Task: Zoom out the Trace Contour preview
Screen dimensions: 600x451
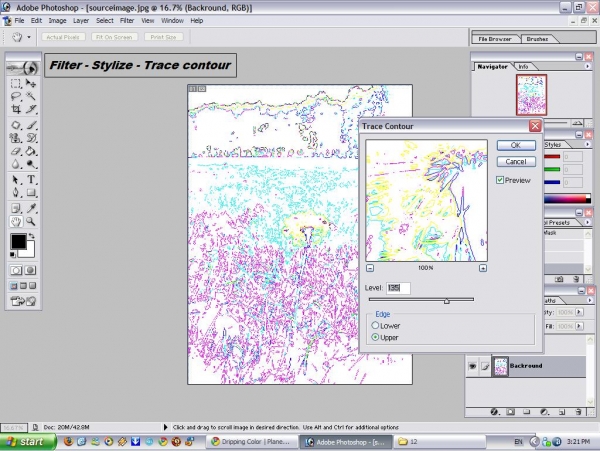Action: (x=370, y=268)
